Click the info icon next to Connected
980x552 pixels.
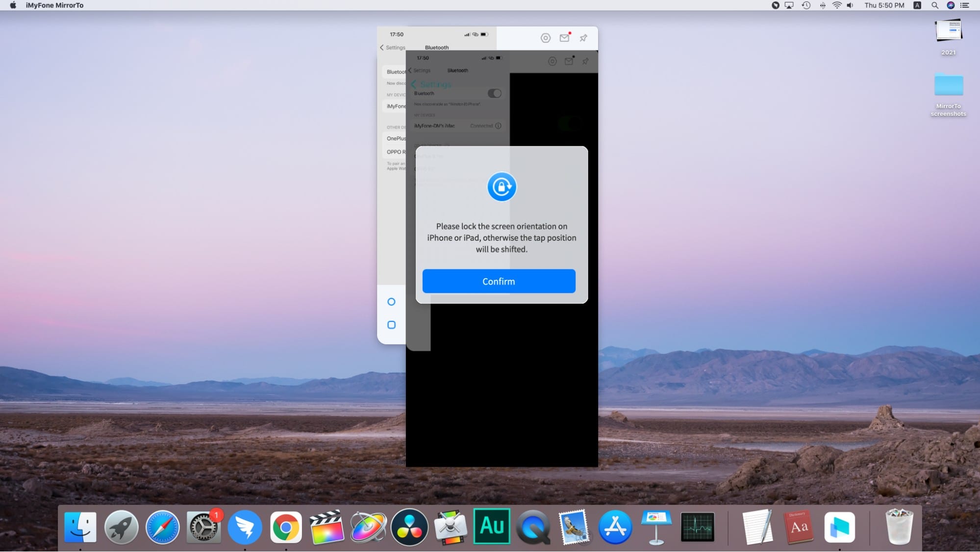click(x=498, y=126)
